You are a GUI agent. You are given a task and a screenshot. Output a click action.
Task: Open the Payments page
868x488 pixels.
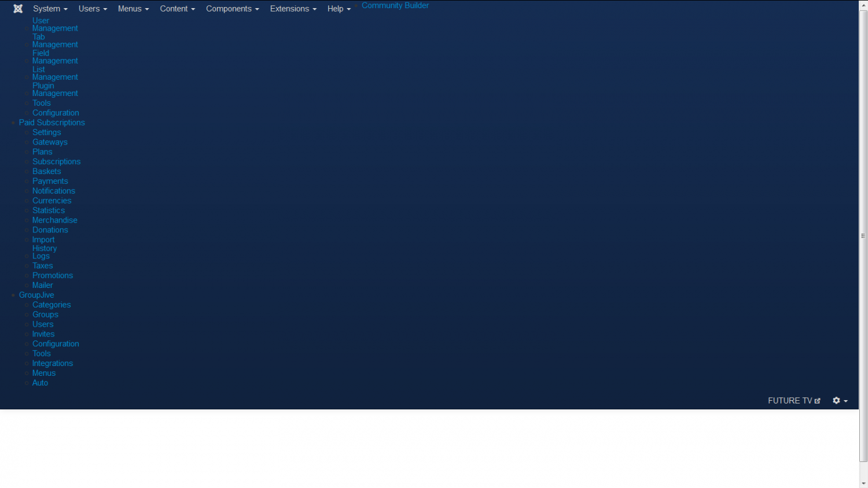pyautogui.click(x=50, y=182)
